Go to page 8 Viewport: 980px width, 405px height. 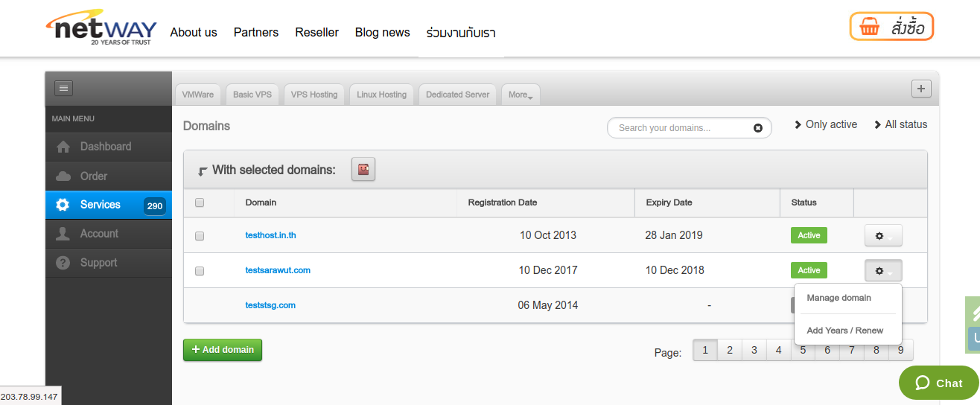coord(876,350)
